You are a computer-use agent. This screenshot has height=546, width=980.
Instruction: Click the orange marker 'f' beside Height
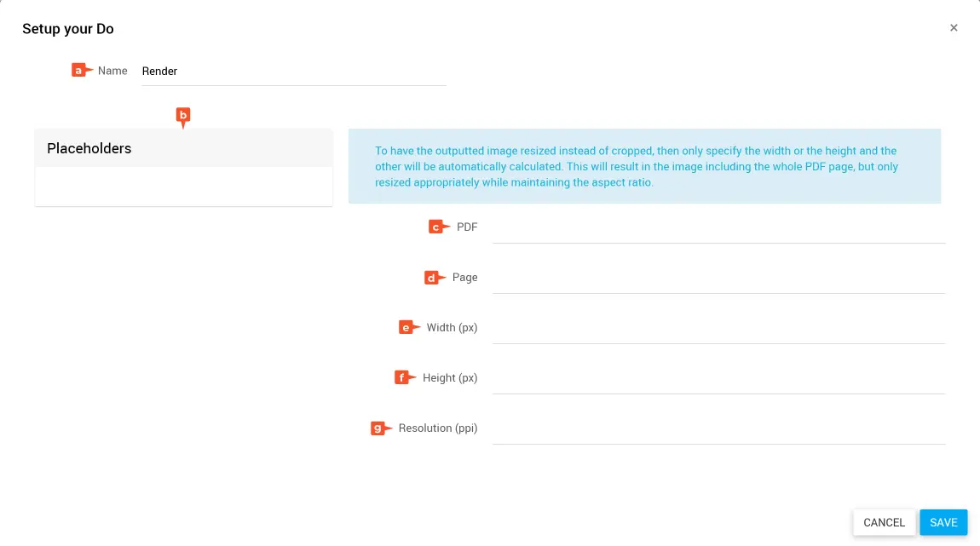404,377
